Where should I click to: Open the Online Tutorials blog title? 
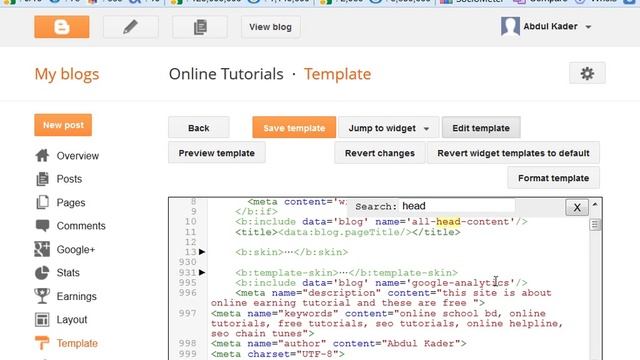point(226,74)
